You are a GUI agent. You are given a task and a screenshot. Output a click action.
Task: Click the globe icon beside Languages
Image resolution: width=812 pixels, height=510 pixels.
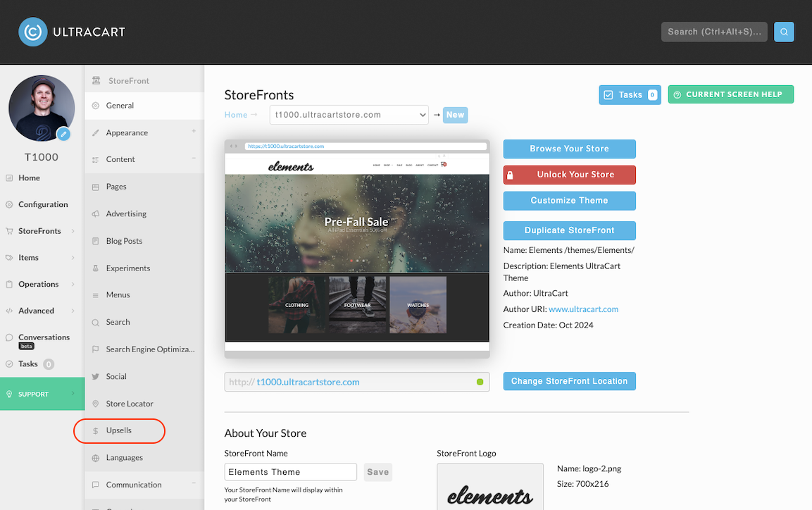95,458
